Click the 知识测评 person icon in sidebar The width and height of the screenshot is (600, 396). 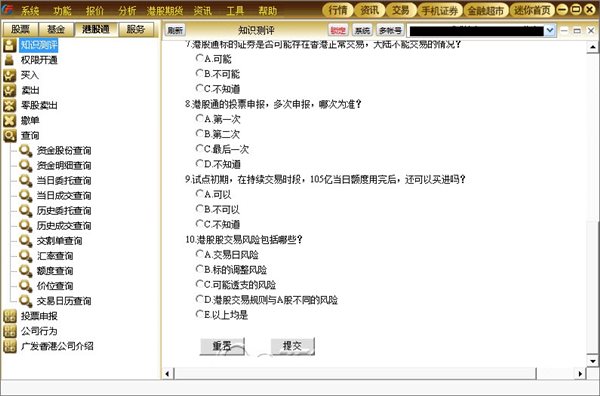tap(10, 45)
